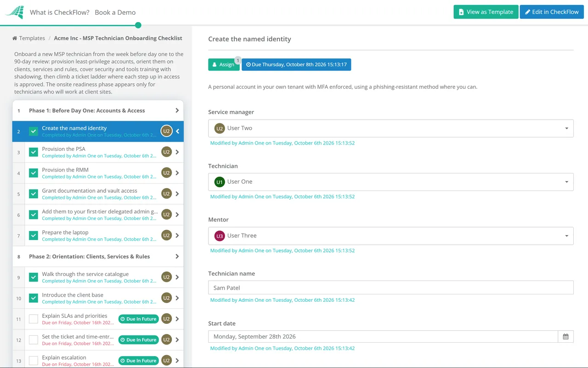Click the progress bar end marker dot
This screenshot has width=588, height=368.
[x=138, y=25]
